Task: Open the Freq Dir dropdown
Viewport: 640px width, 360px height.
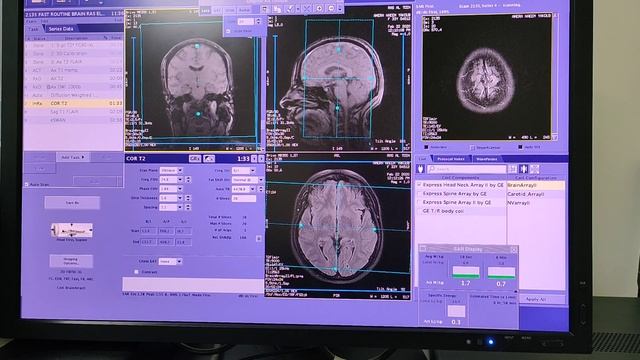Action: 253,171
